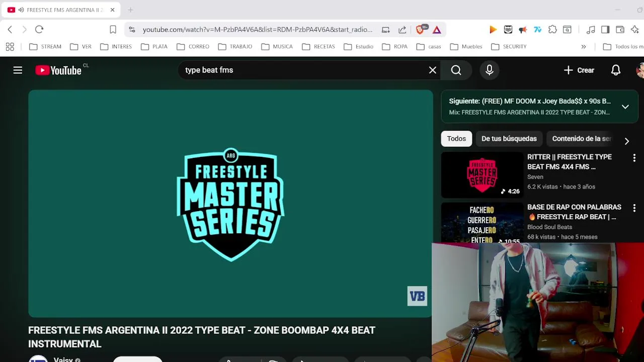Select the Todos filter chip
Viewport: 644px width, 362px height.
coord(456,139)
